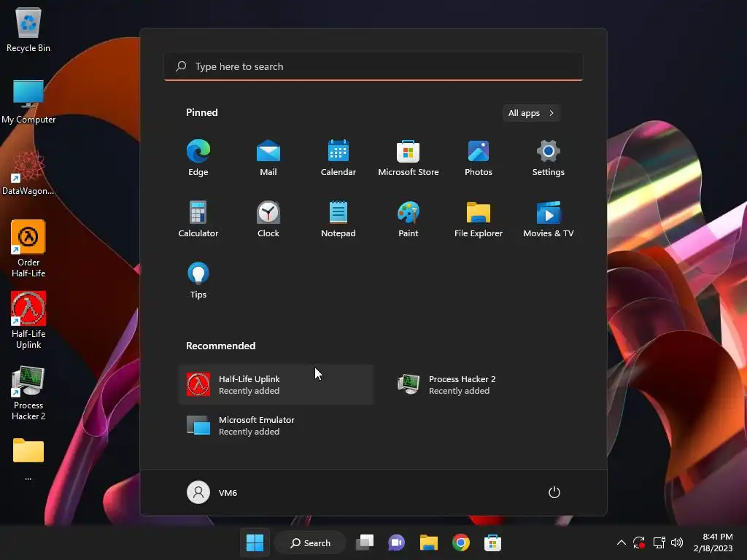747x560 pixels.
Task: Open the volume speaker tray icon
Action: (x=677, y=542)
